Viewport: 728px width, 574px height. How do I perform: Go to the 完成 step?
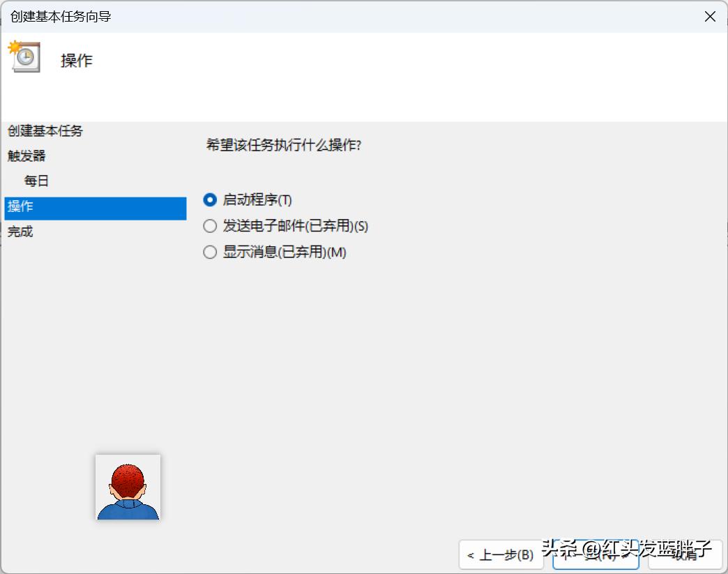tap(20, 231)
